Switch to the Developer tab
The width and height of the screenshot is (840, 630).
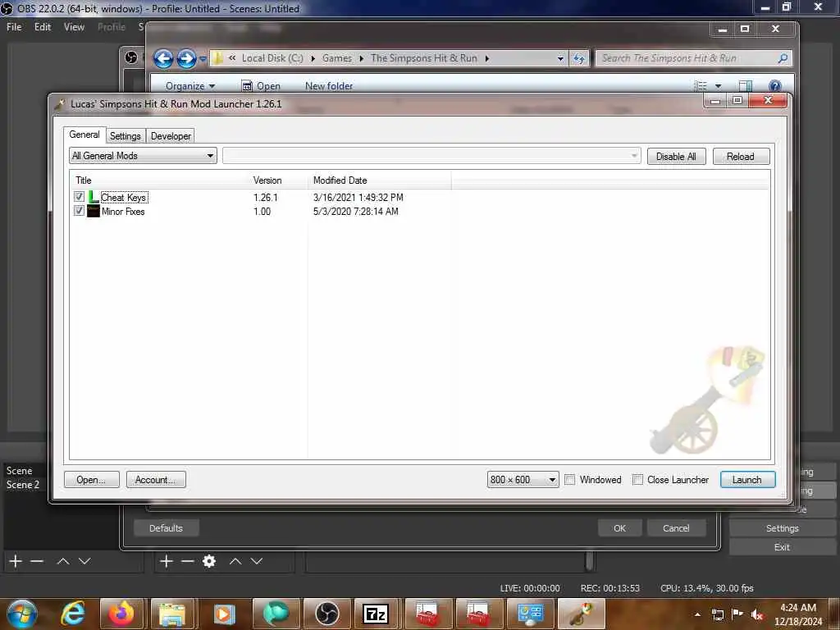coord(171,136)
